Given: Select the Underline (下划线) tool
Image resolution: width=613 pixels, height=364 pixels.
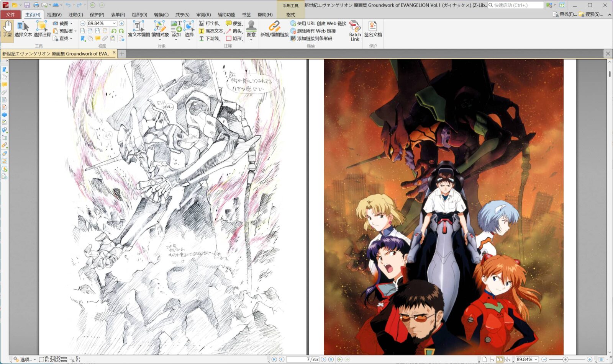Looking at the screenshot, I should tap(210, 38).
